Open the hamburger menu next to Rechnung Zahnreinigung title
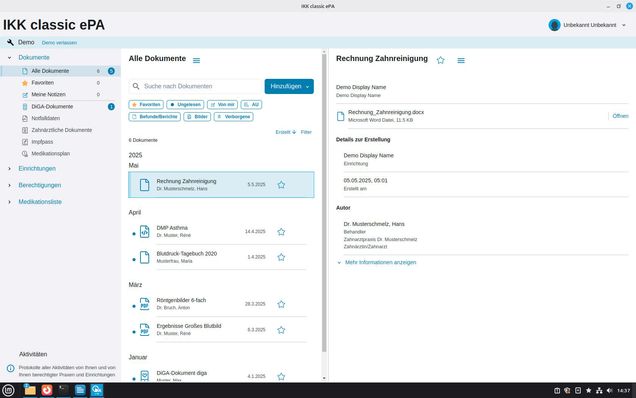The height and width of the screenshot is (398, 636). [x=461, y=60]
